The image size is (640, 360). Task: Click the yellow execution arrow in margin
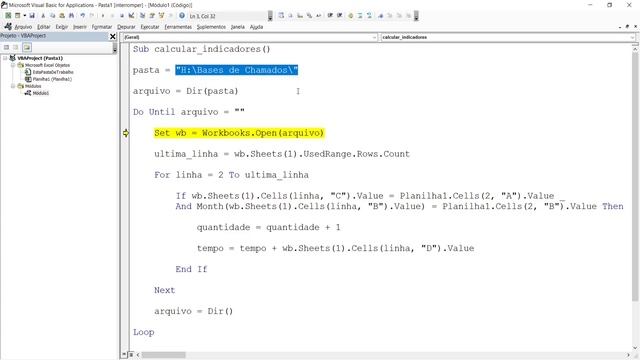point(126,133)
